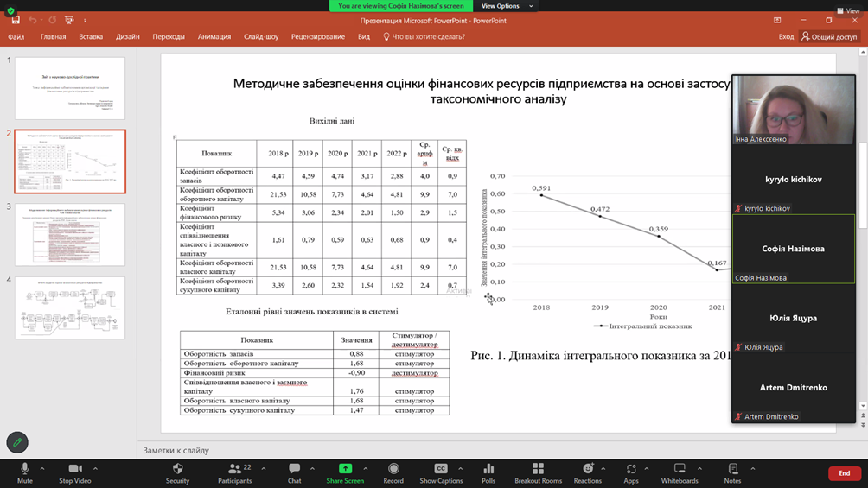Click the green annotate pencil button

coord(17,442)
